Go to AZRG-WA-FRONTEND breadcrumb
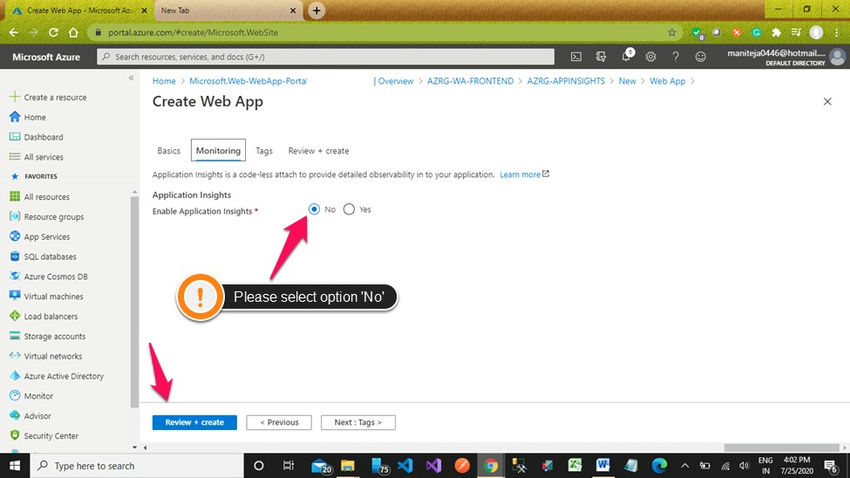Image resolution: width=850 pixels, height=478 pixels. (x=470, y=81)
